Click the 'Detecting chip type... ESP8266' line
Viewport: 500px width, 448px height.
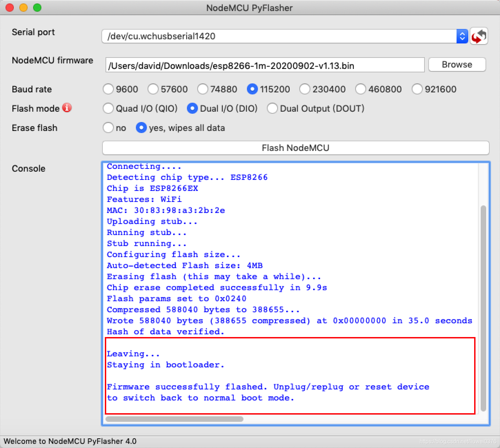point(187,177)
